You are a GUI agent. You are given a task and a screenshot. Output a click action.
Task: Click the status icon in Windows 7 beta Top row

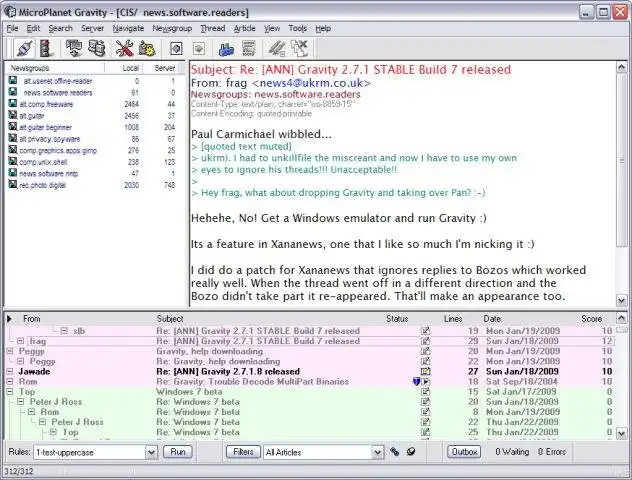point(426,391)
